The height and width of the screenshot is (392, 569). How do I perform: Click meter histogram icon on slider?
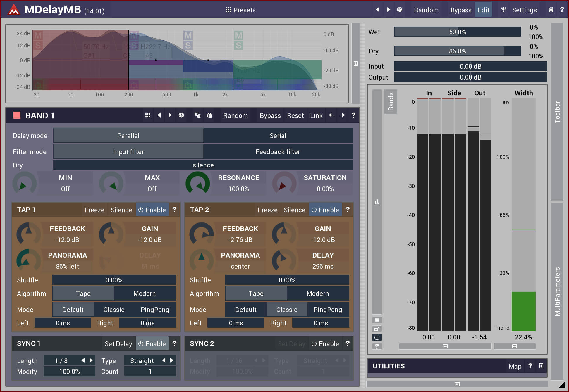coord(377,202)
